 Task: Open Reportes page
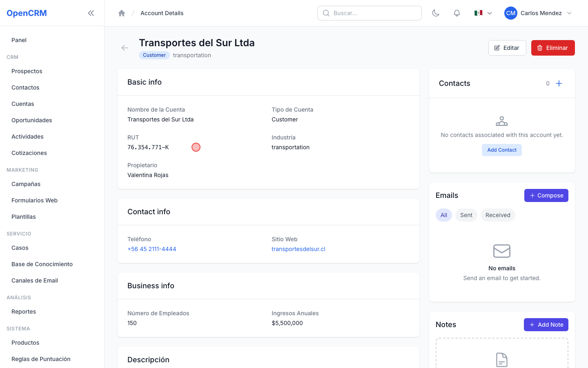[x=52, y=312]
